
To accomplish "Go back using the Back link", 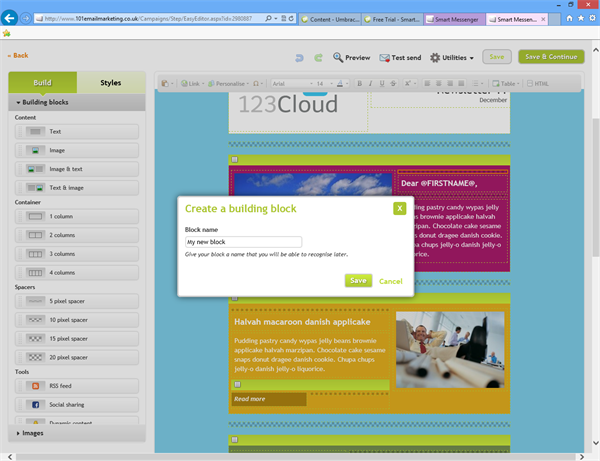I will coord(18,55).
